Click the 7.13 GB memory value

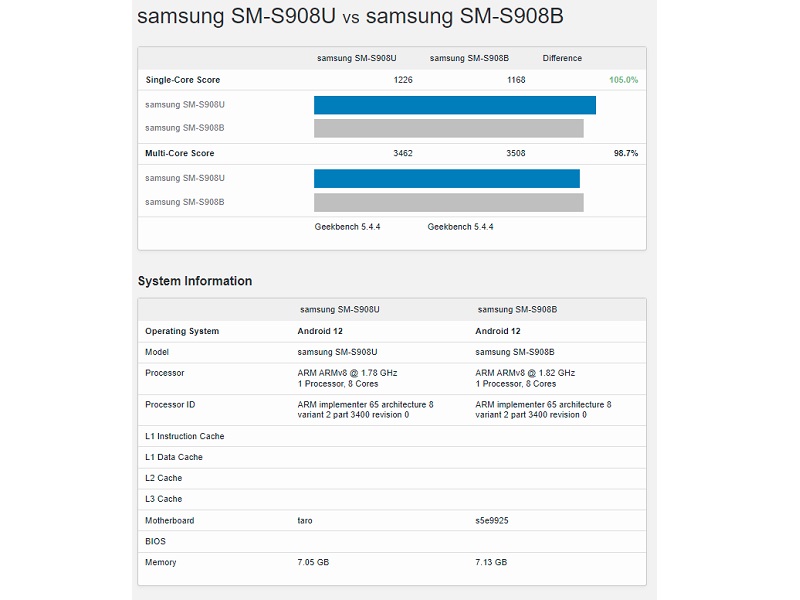(x=491, y=563)
